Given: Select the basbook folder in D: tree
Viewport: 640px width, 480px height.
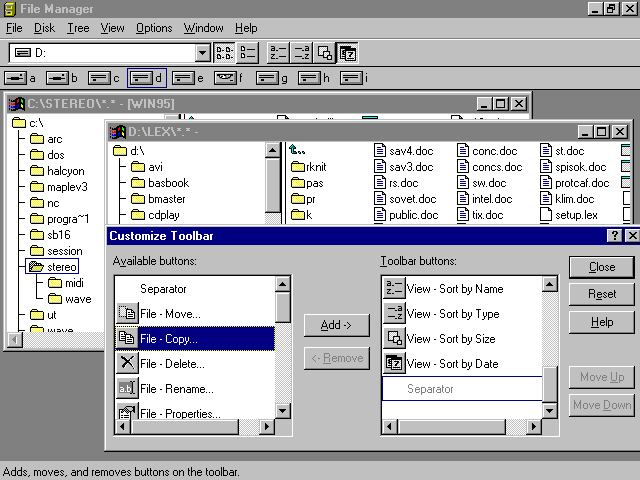Looking at the screenshot, I should click(168, 183).
